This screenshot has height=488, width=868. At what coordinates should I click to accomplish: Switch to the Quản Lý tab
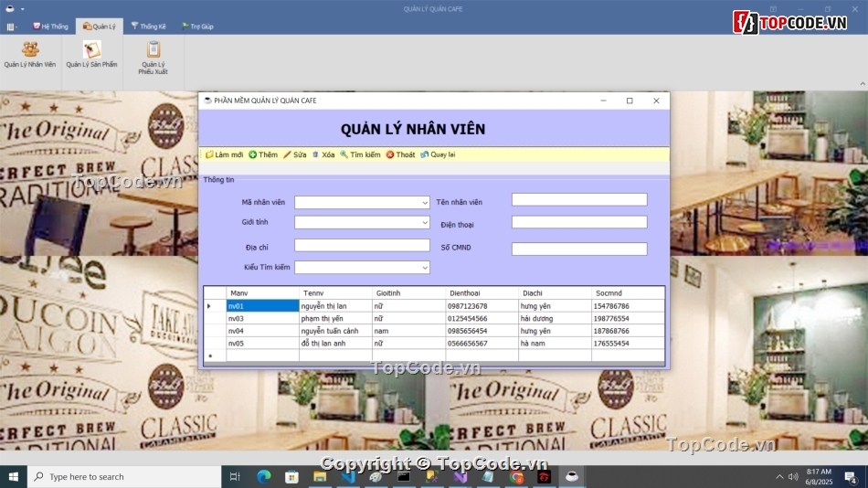99,27
